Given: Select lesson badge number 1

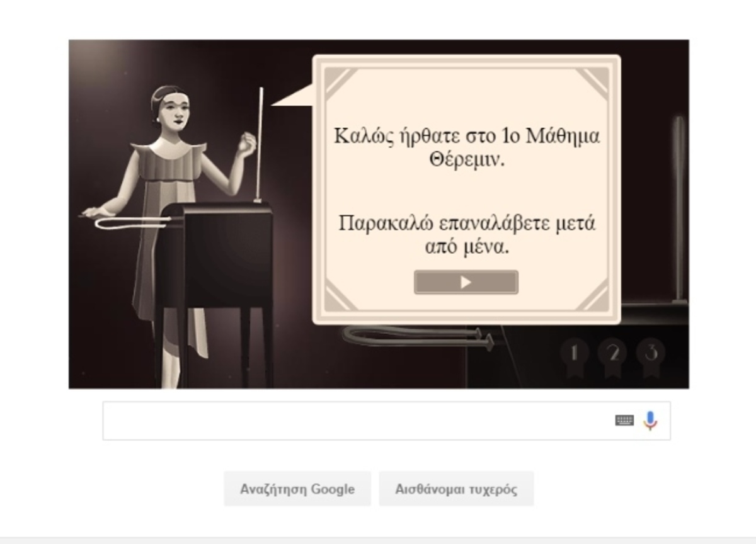Looking at the screenshot, I should 574,356.
